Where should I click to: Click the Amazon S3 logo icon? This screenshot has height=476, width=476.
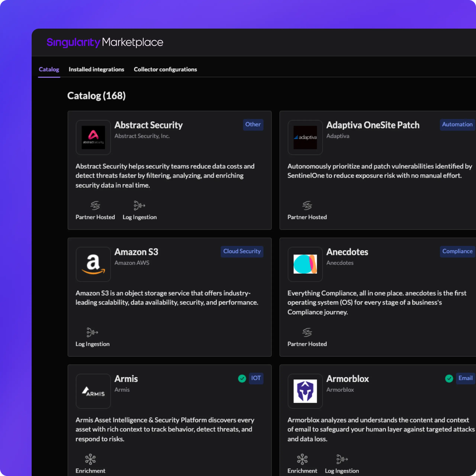pos(93,264)
